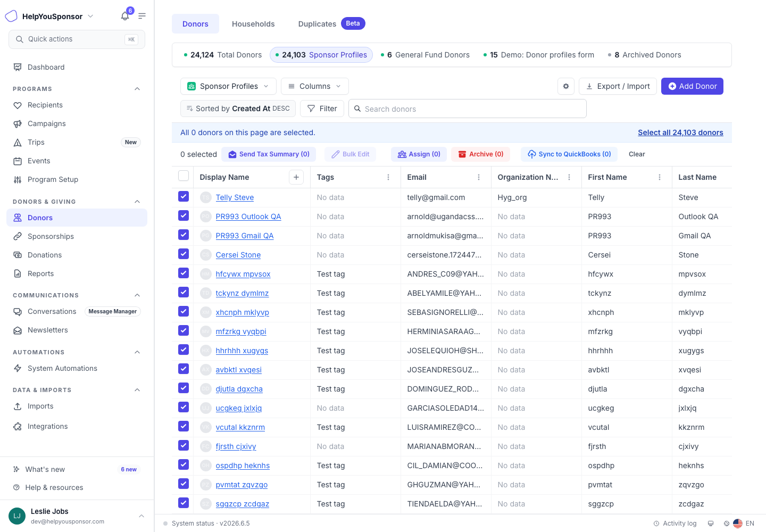
Task: Open Organization Name column options menu
Action: 569,177
